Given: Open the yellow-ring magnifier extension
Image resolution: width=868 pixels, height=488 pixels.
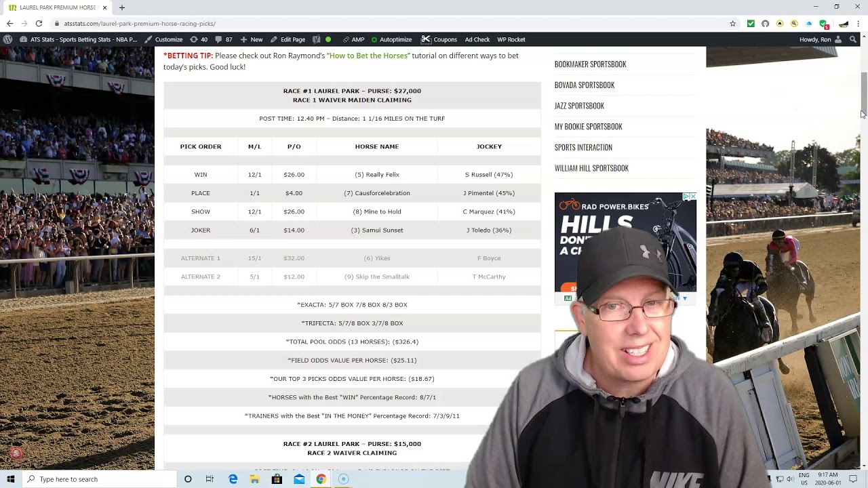Looking at the screenshot, I should click(794, 24).
